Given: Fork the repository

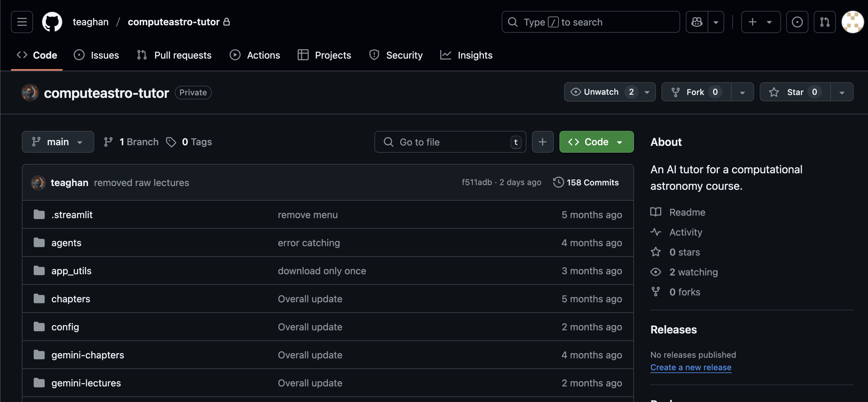Looking at the screenshot, I should pyautogui.click(x=695, y=92).
